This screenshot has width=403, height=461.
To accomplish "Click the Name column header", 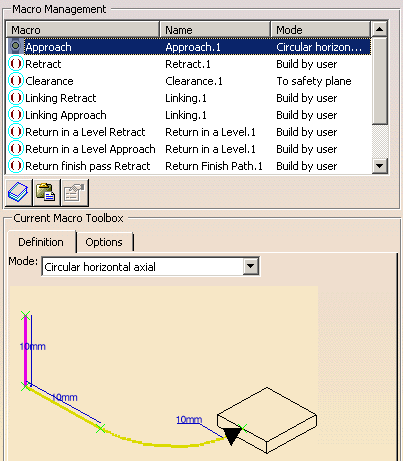I will pyautogui.click(x=215, y=30).
